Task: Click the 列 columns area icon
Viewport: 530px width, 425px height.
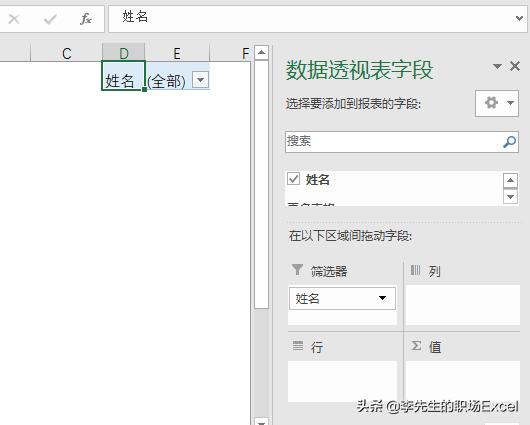Action: click(415, 270)
